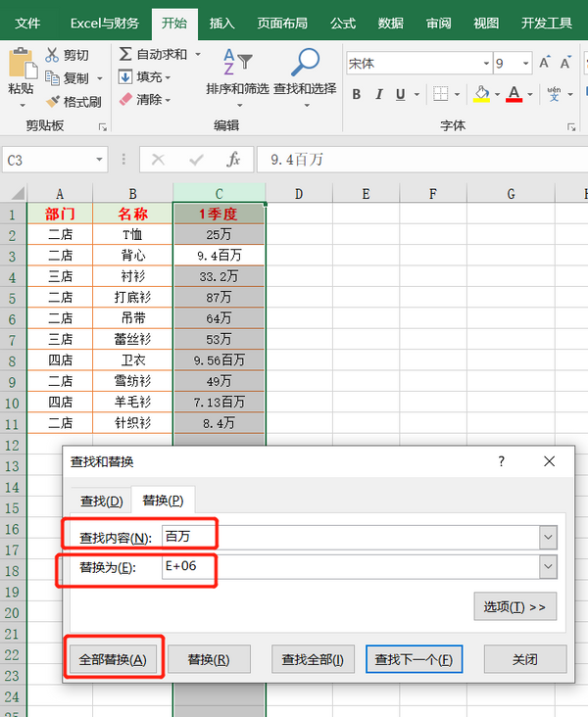Image resolution: width=588 pixels, height=717 pixels.
Task: Open the font size dropdown
Action: (x=526, y=64)
